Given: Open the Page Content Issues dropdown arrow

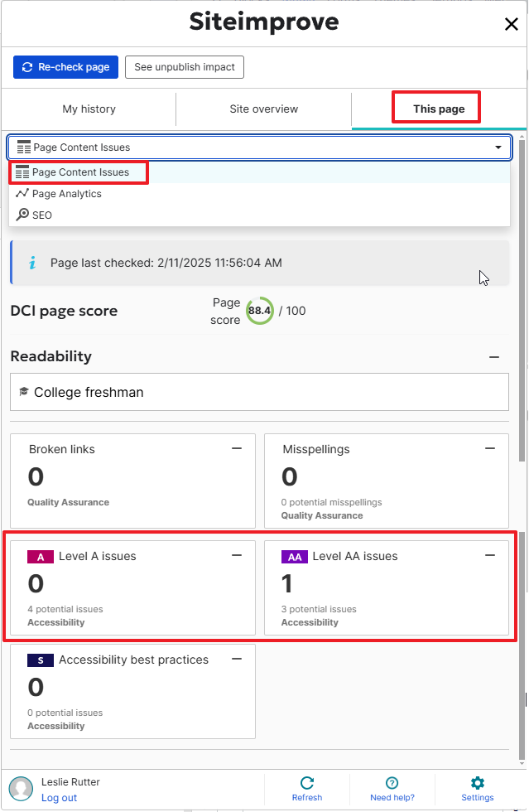Looking at the screenshot, I should coord(498,147).
